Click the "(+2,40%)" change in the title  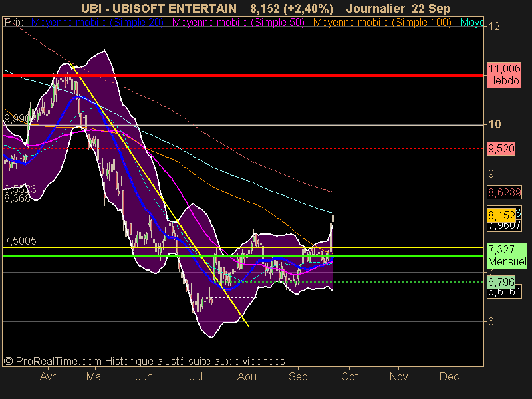(308, 9)
